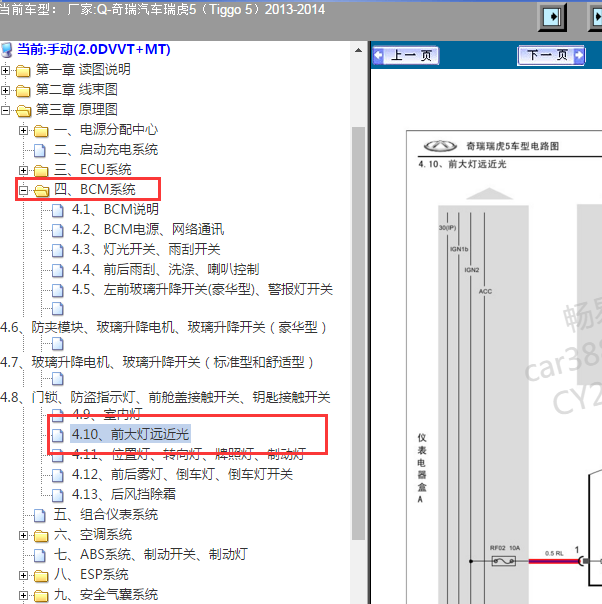Open 第二章 线束图 chapter
The height and width of the screenshot is (604, 602).
77,90
